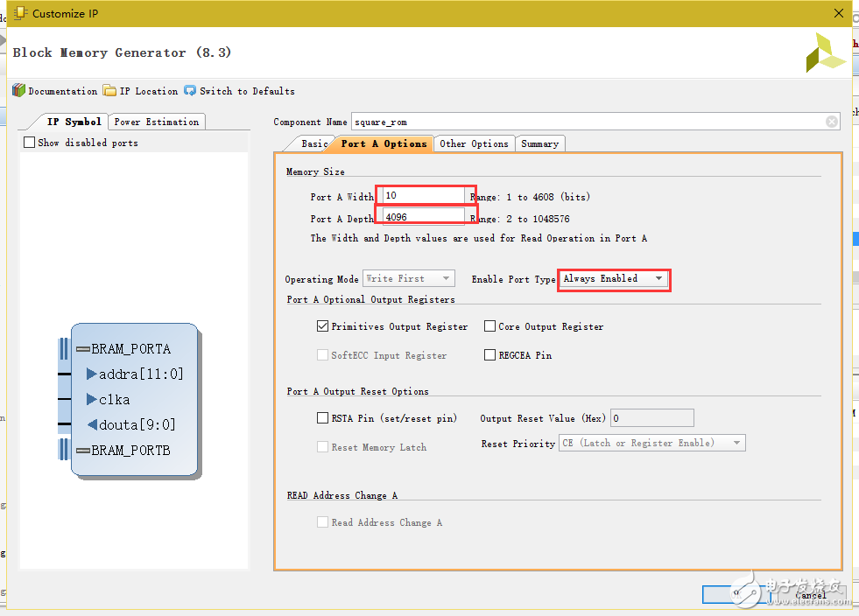Open the Power Estimation tab
The width and height of the screenshot is (859, 616).
tap(157, 122)
